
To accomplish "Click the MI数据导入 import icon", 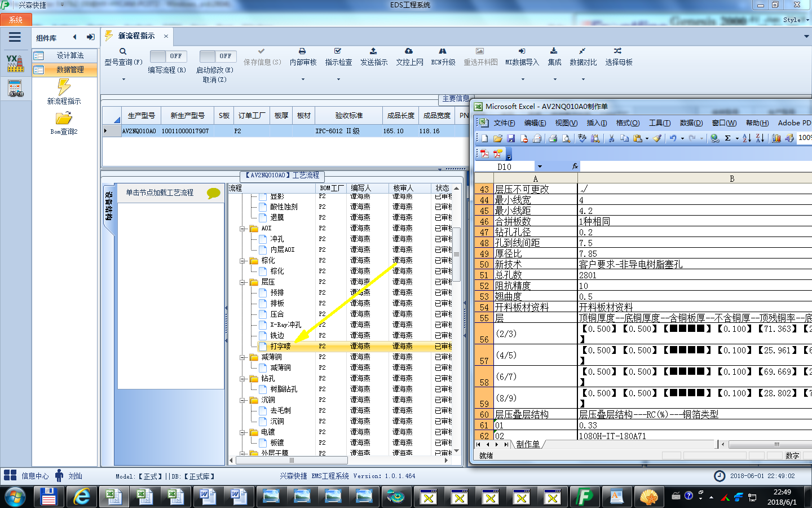I will (522, 51).
